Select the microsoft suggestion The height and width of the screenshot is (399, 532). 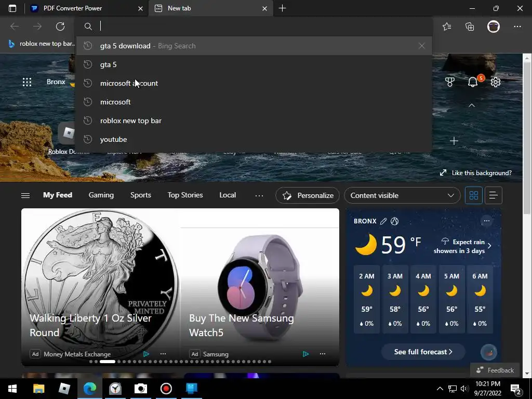[254, 102]
